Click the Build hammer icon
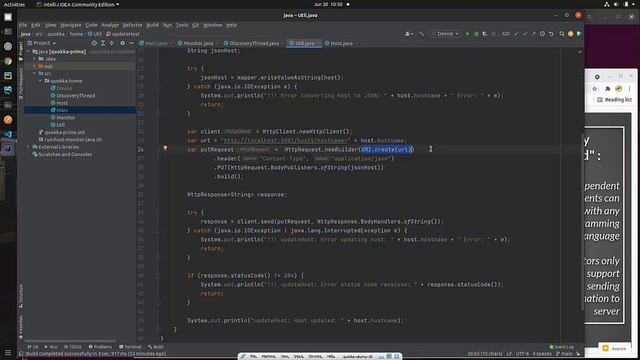 [x=421, y=34]
